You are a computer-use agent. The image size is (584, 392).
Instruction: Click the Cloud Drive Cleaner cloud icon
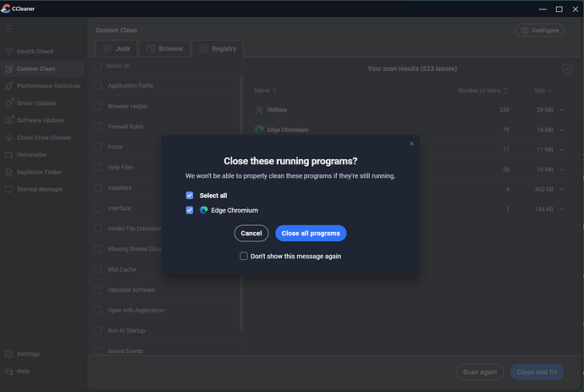coord(9,138)
